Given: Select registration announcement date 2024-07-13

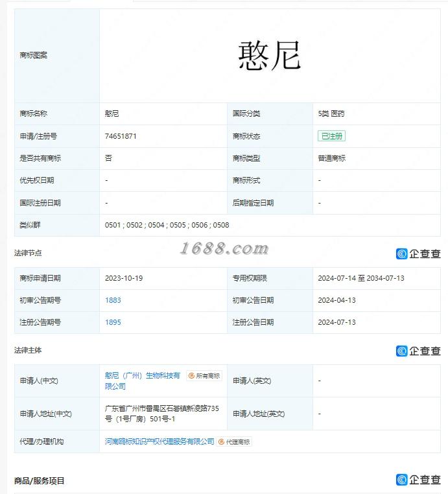Looking at the screenshot, I should coord(336,322).
